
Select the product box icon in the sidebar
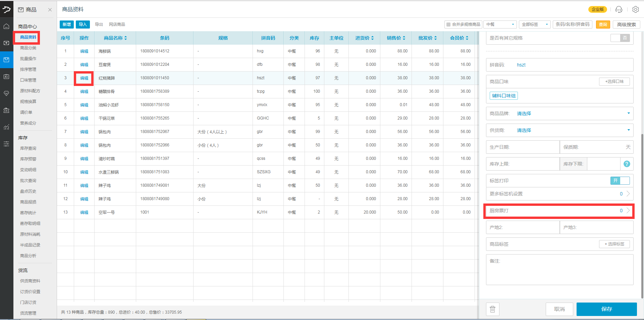point(6,60)
